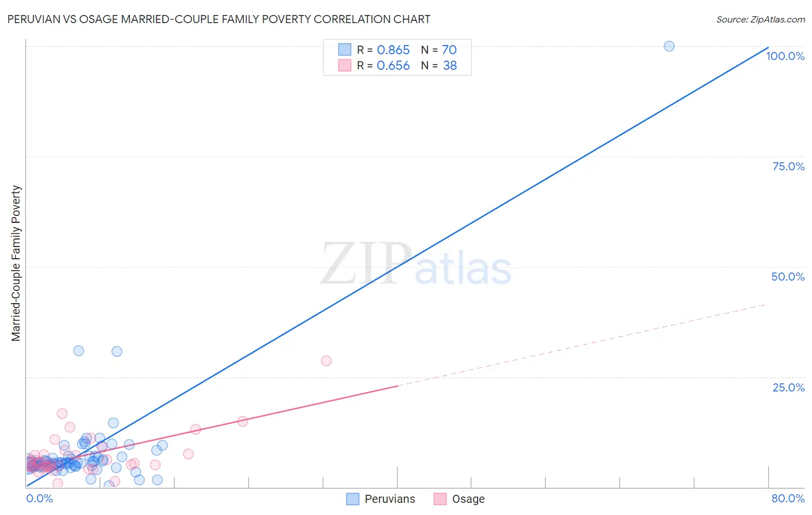Click the 50.0% y-axis label

click(x=788, y=277)
